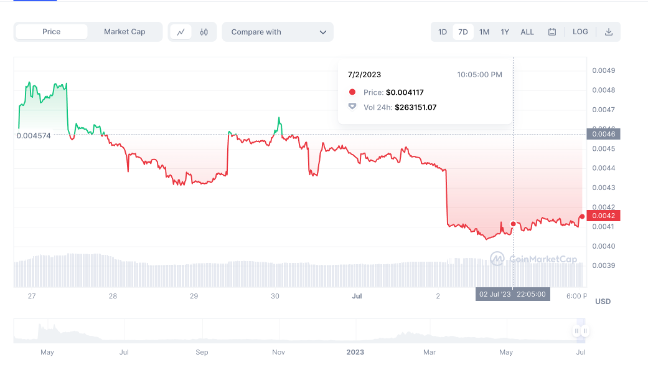This screenshot has height=372, width=648.
Task: Click the 0.0039 price axis label
Action: coord(603,265)
